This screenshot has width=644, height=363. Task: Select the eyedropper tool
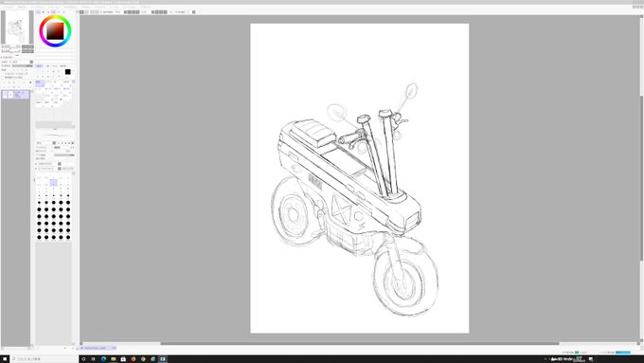[x=59, y=77]
